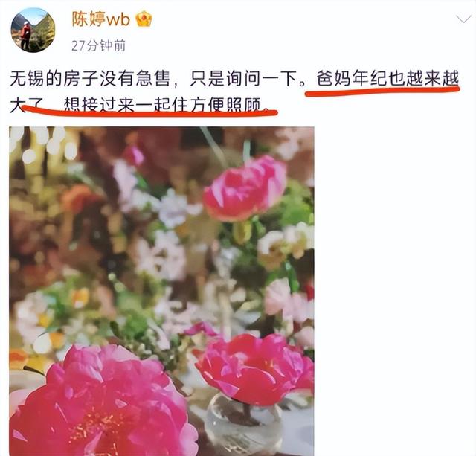Click the 27分钟前 timestamp
The width and height of the screenshot is (476, 456).
tap(98, 46)
